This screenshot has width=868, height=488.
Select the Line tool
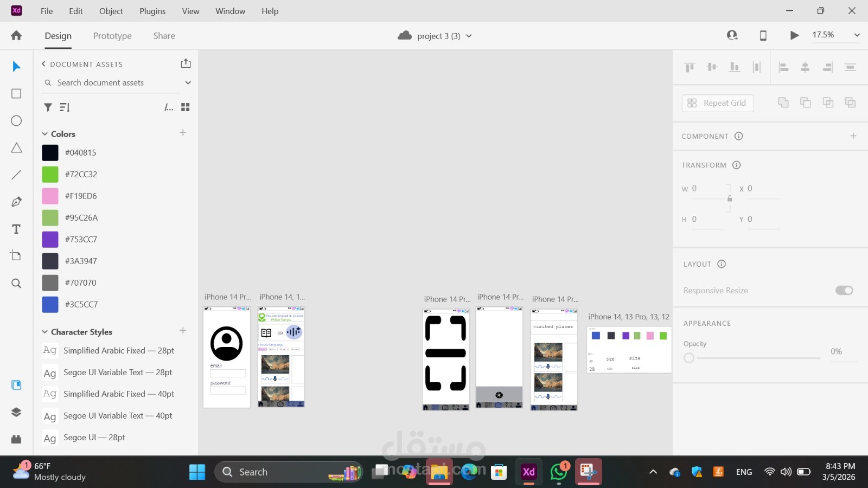tap(16, 175)
